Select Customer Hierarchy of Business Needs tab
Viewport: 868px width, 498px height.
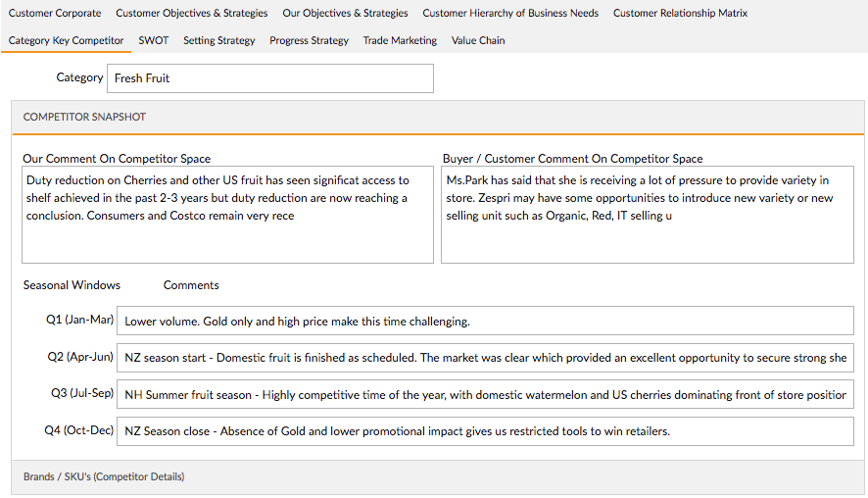coord(510,13)
